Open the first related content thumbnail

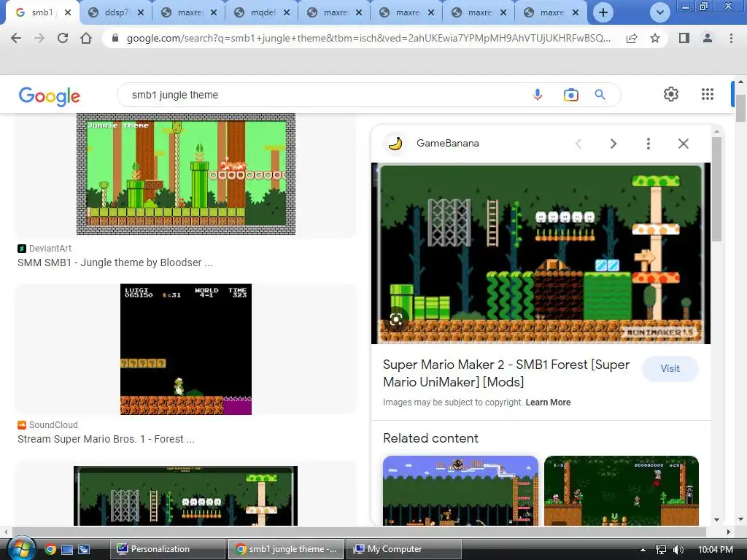tap(460, 491)
